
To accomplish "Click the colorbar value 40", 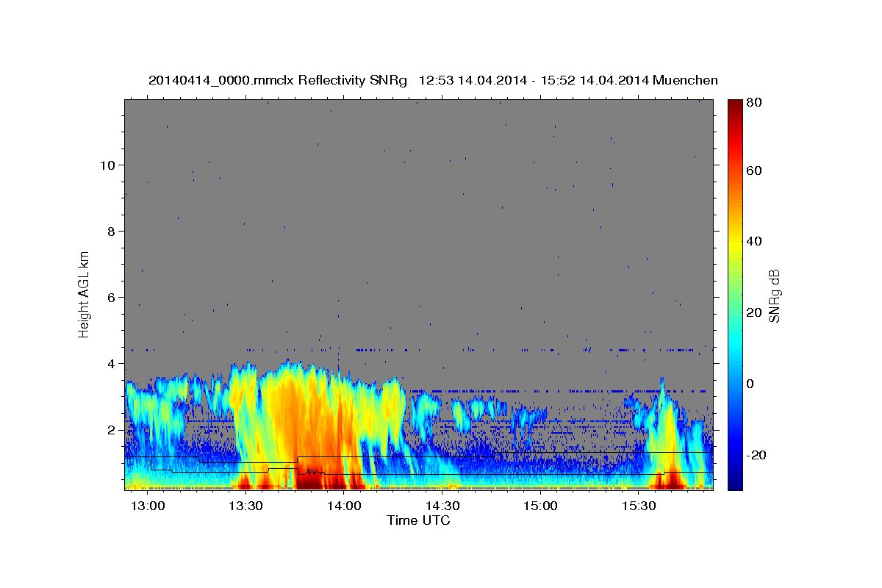I will tap(753, 241).
